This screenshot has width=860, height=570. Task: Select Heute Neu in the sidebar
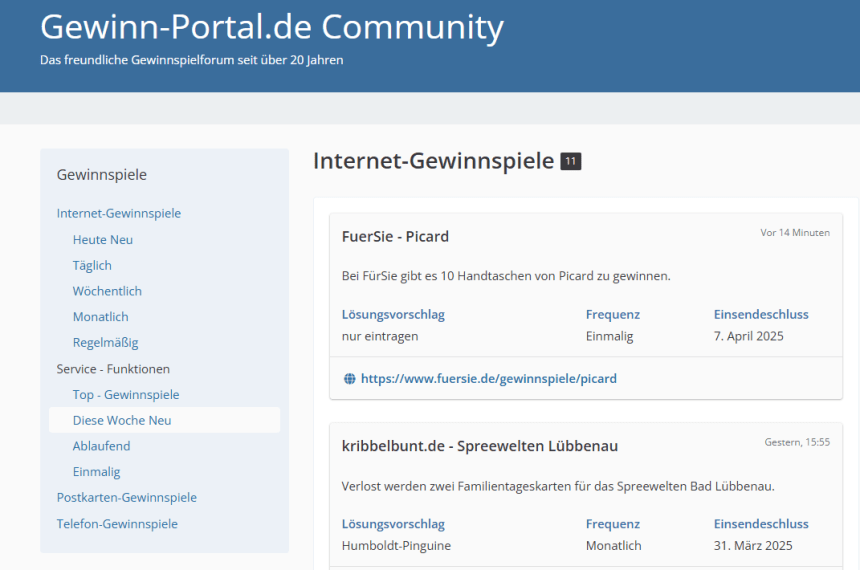103,240
